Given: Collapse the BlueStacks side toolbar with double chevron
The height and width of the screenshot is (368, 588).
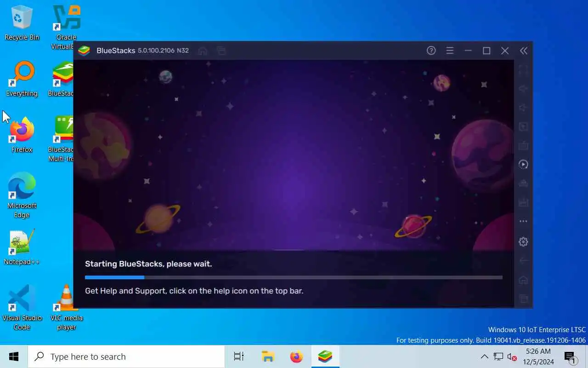Looking at the screenshot, I should click(x=524, y=51).
